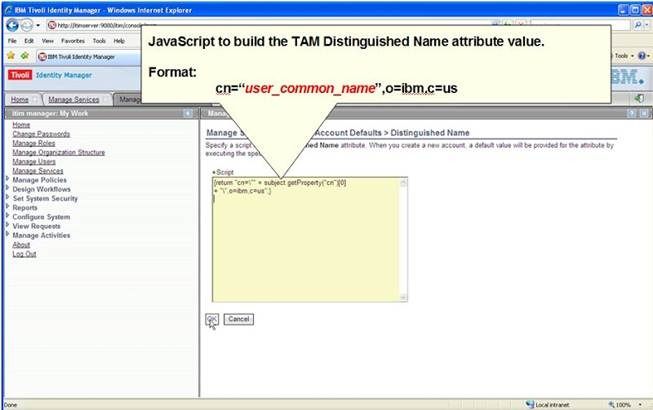Click the Script box scroll down arrow

pyautogui.click(x=404, y=297)
